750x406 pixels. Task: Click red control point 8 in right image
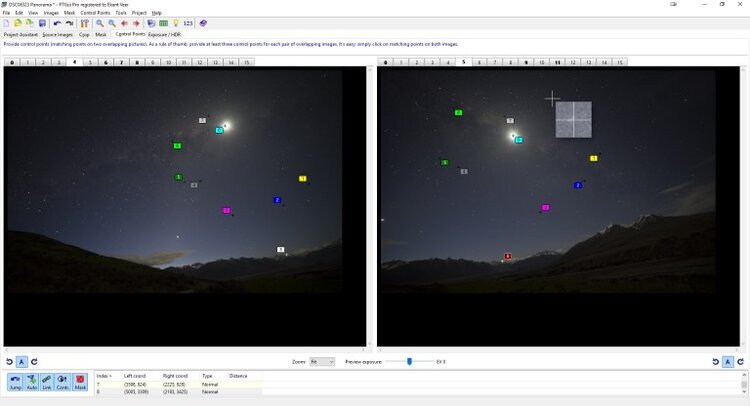pos(508,256)
